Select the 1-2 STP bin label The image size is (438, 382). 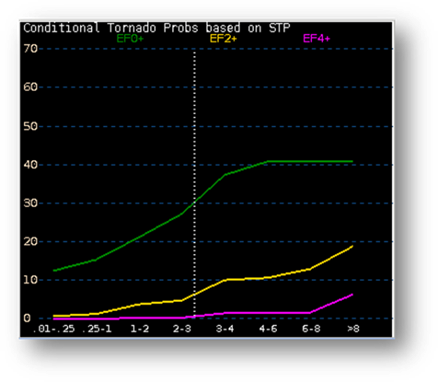coord(140,329)
